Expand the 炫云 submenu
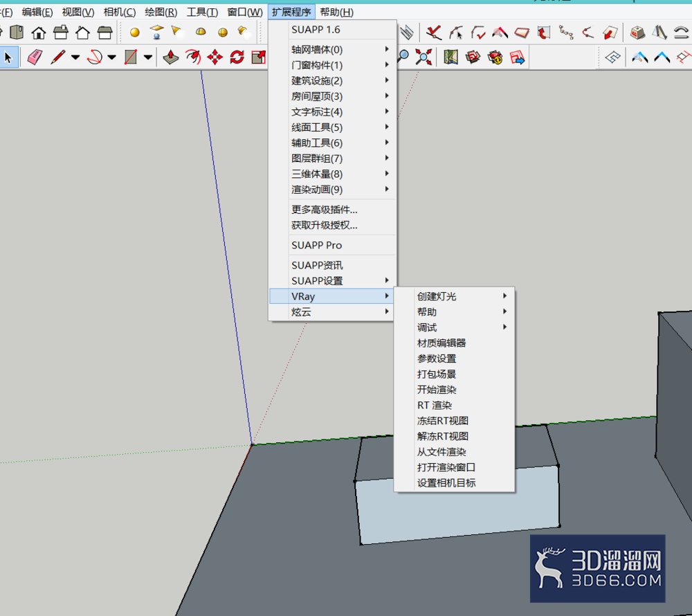 [332, 312]
